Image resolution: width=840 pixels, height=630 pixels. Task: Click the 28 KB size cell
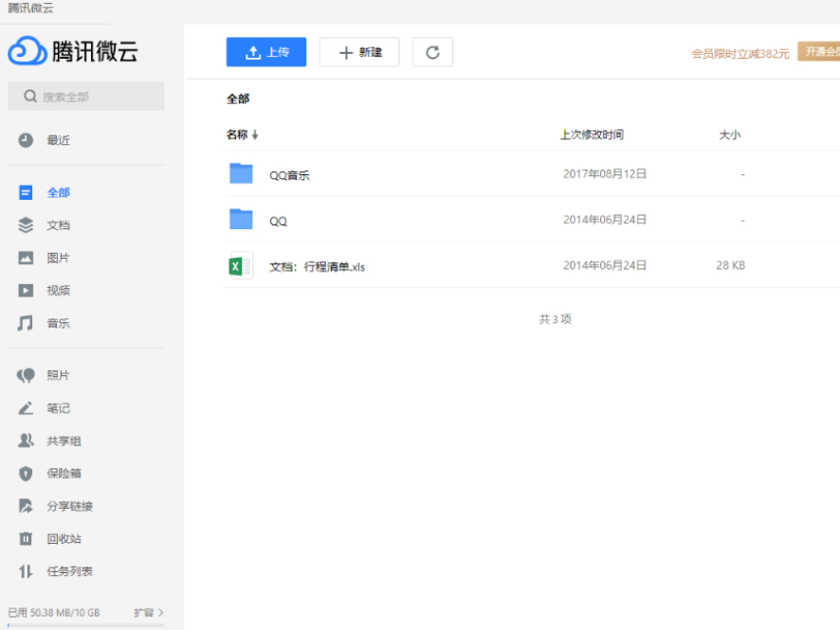(731, 265)
